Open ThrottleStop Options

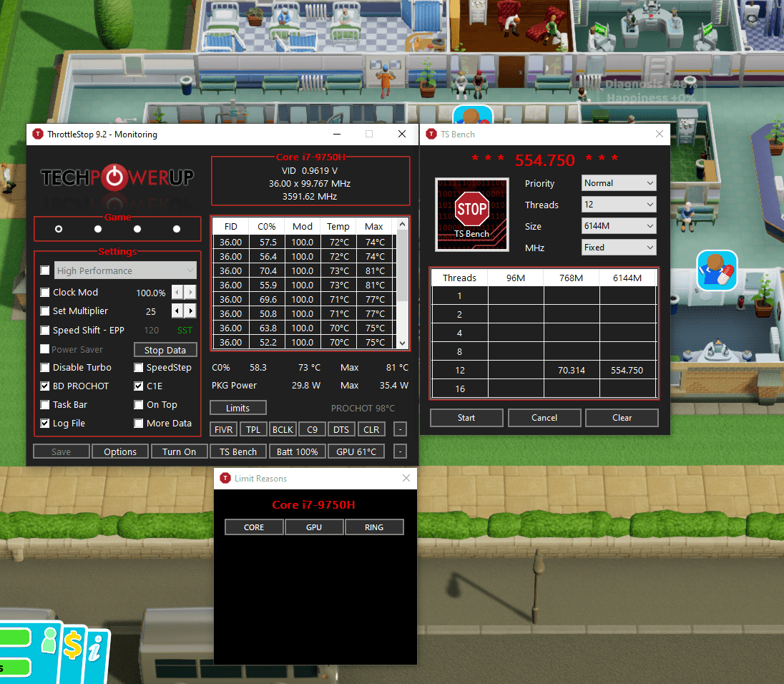click(120, 451)
